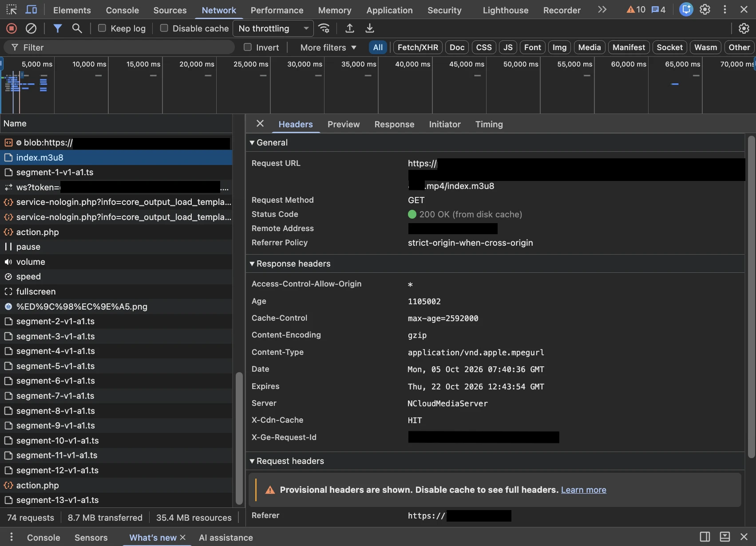The width and height of the screenshot is (756, 546).
Task: Toggle the device toolbar icon
Action: pos(31,9)
